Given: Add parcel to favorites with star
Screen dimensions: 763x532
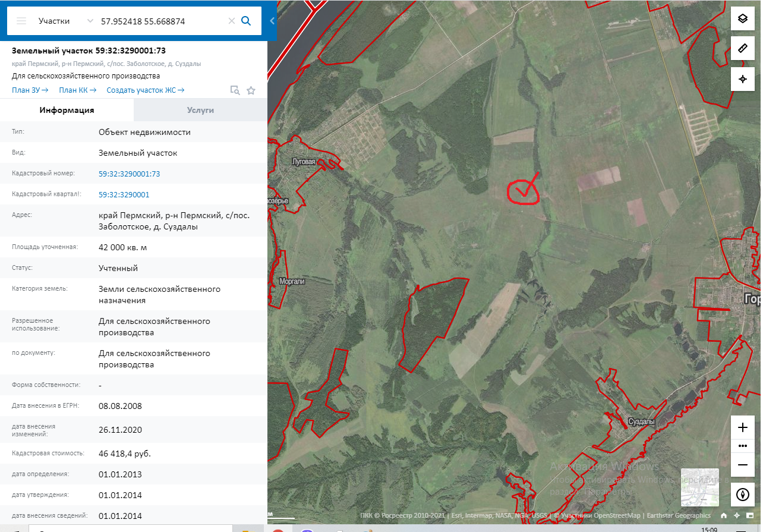Looking at the screenshot, I should pos(251,90).
